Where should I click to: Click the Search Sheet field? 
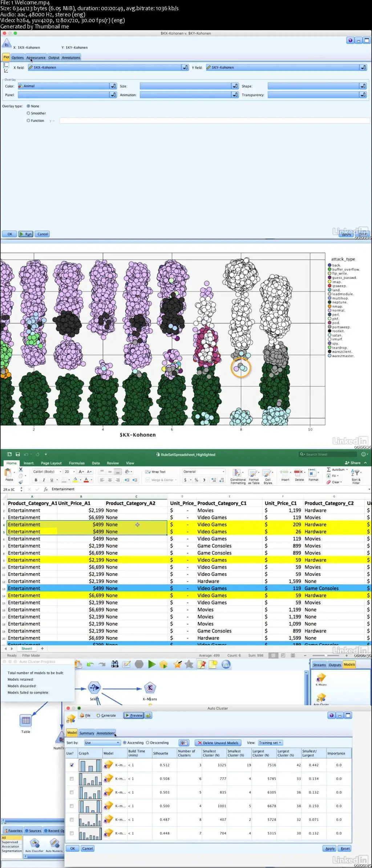[x=328, y=454]
